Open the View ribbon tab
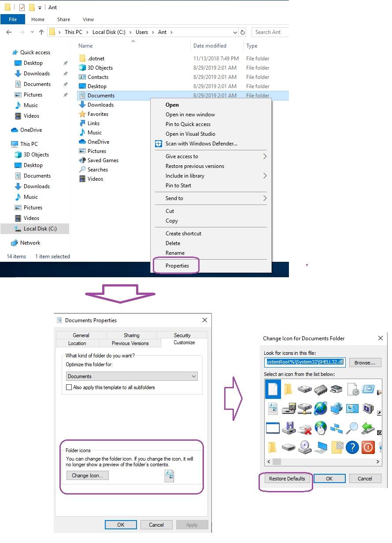 point(88,19)
